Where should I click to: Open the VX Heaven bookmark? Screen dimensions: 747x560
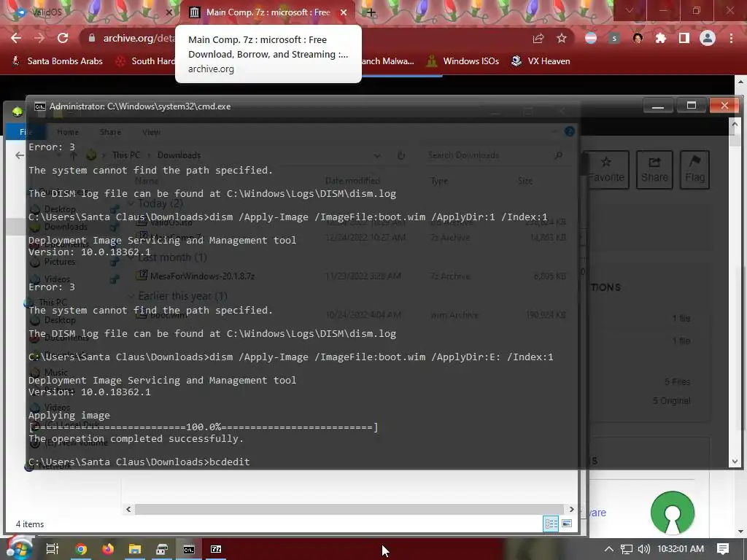[x=541, y=61]
